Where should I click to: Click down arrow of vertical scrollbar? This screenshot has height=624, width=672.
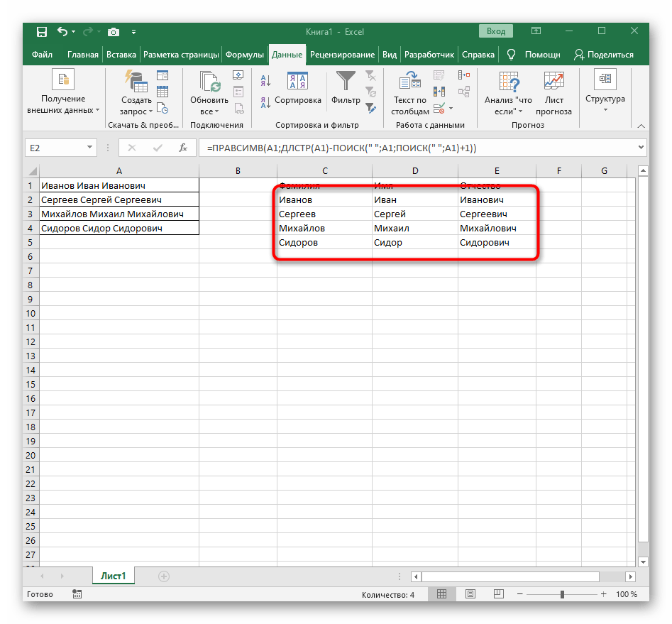[643, 562]
